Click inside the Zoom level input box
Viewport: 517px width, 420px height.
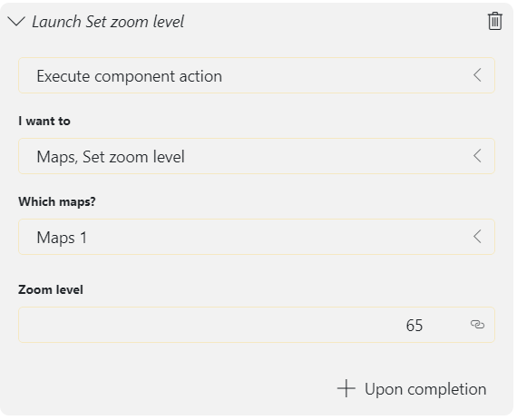[x=257, y=325]
